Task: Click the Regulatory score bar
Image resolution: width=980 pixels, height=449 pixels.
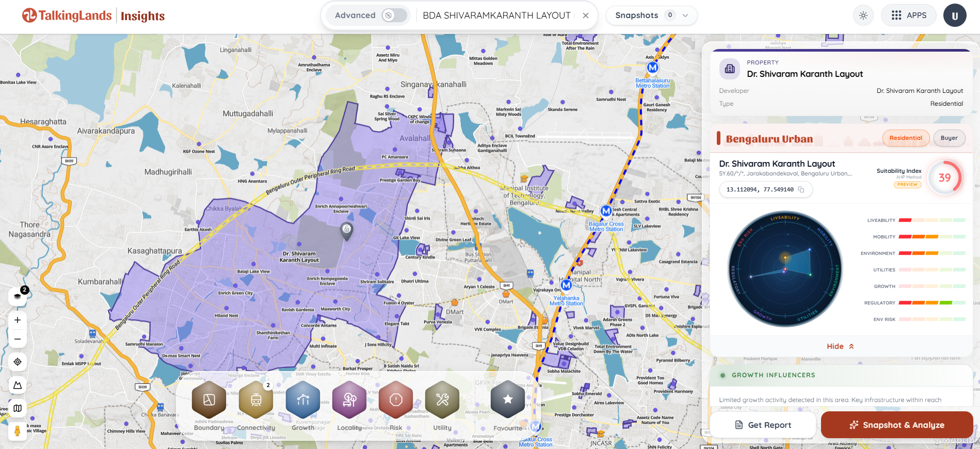Action: point(932,303)
